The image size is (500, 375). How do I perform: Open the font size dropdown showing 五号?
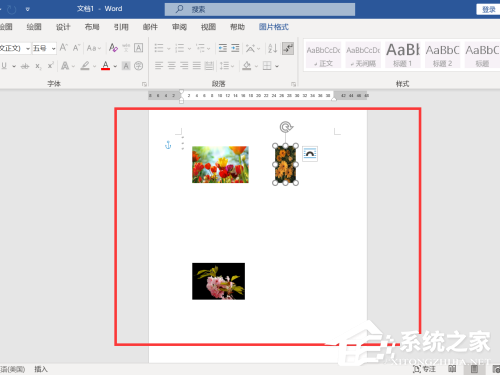[44, 48]
